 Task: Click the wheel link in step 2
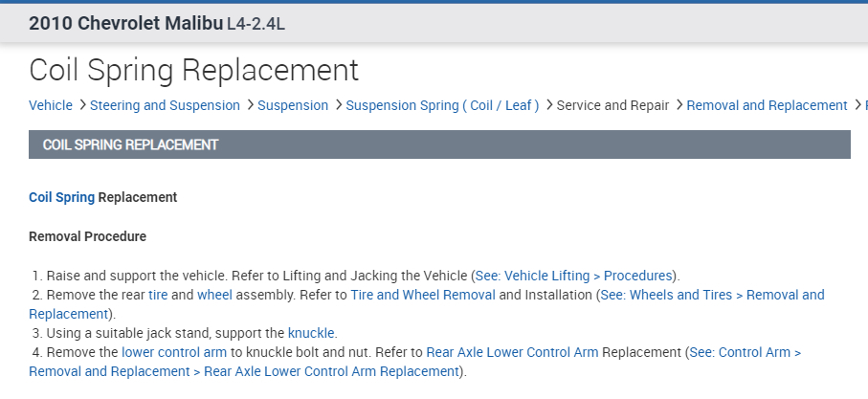pos(214,295)
